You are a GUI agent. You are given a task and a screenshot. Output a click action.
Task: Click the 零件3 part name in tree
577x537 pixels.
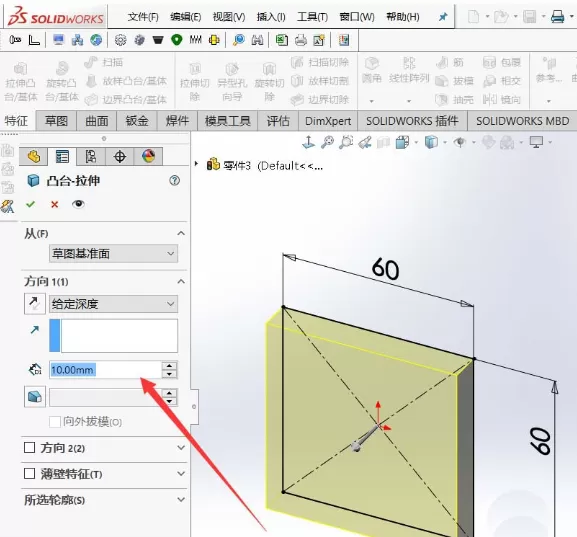click(x=237, y=166)
